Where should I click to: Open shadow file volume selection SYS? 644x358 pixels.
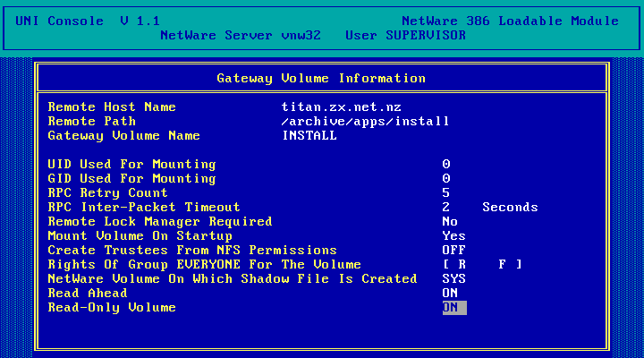(453, 278)
